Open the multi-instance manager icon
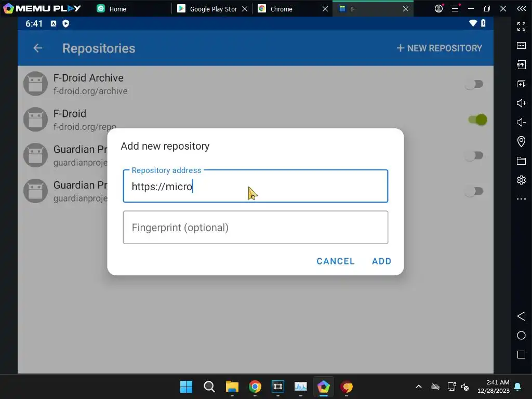Image resolution: width=532 pixels, height=399 pixels. tap(522, 84)
